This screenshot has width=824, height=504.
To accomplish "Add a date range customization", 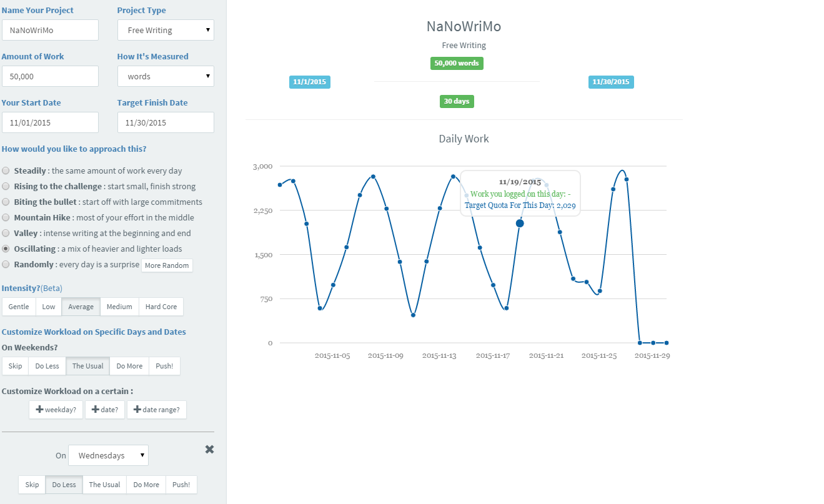I will (x=157, y=410).
